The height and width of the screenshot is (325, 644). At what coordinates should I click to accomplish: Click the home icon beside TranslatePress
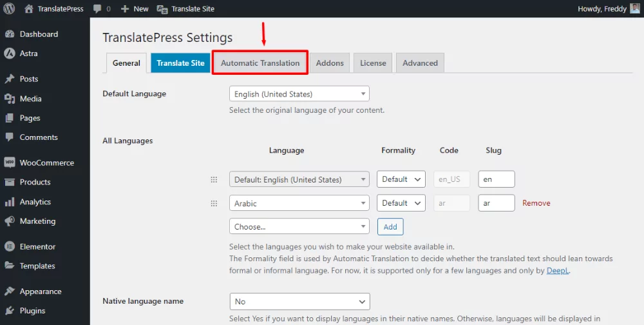click(x=29, y=8)
